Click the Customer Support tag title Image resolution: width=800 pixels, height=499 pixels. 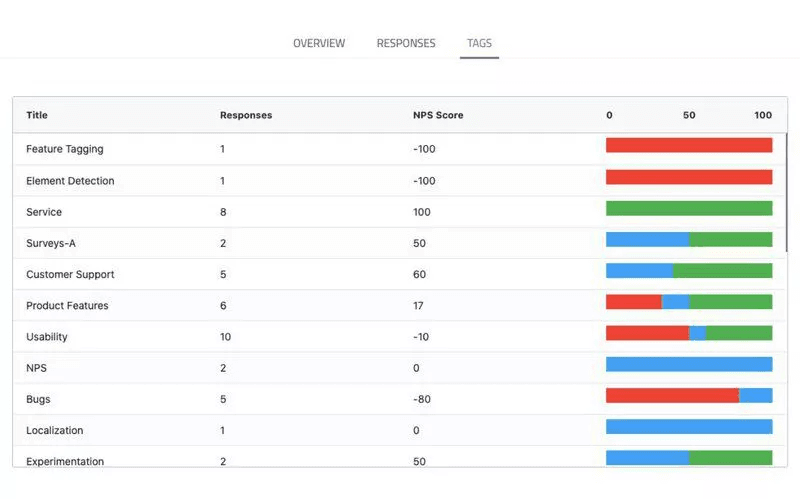point(70,274)
